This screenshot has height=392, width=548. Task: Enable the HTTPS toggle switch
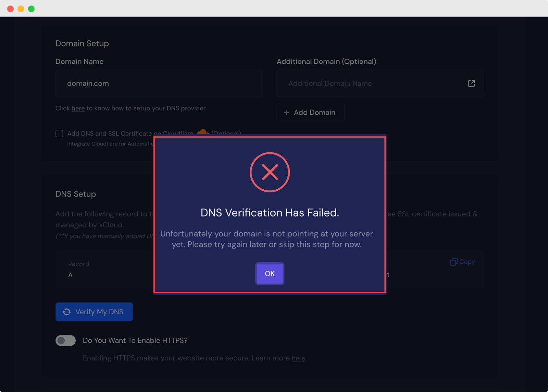pyautogui.click(x=65, y=340)
